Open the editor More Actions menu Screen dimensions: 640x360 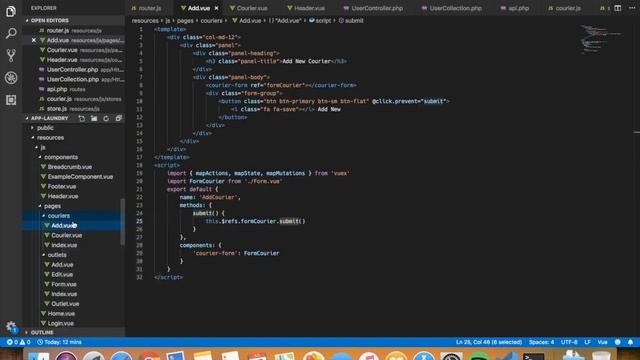632,8
